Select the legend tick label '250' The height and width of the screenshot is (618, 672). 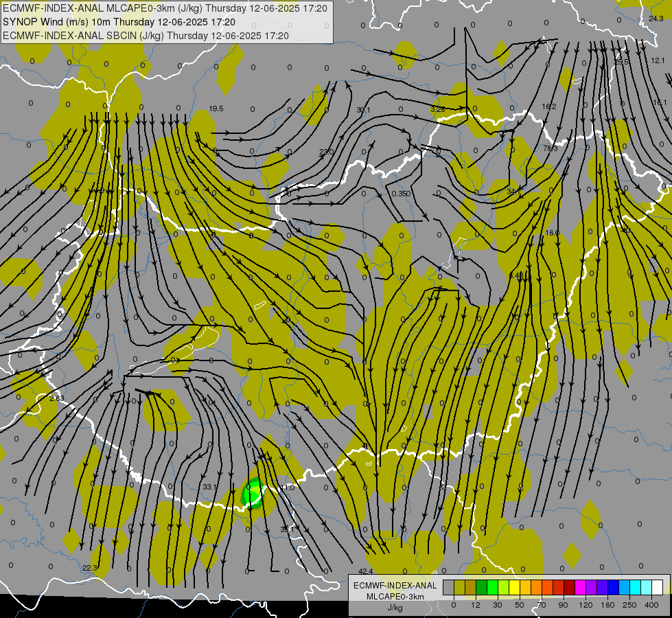pos(629,605)
